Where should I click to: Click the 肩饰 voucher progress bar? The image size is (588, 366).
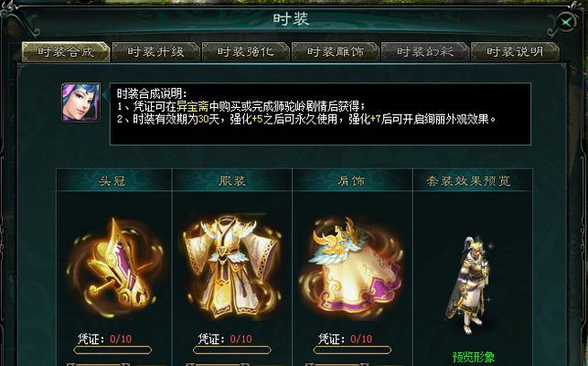tap(352, 350)
